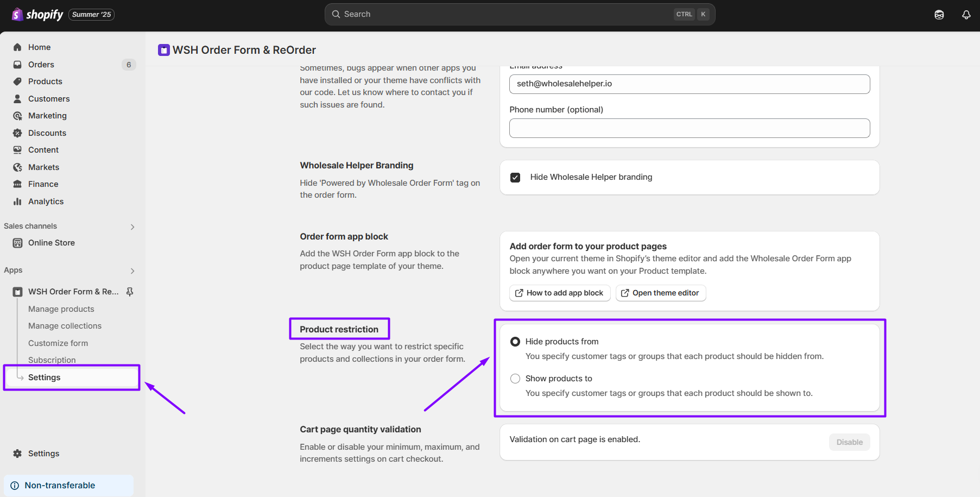The image size is (980, 497).
Task: Click the Summer '25 badge
Action: point(91,15)
